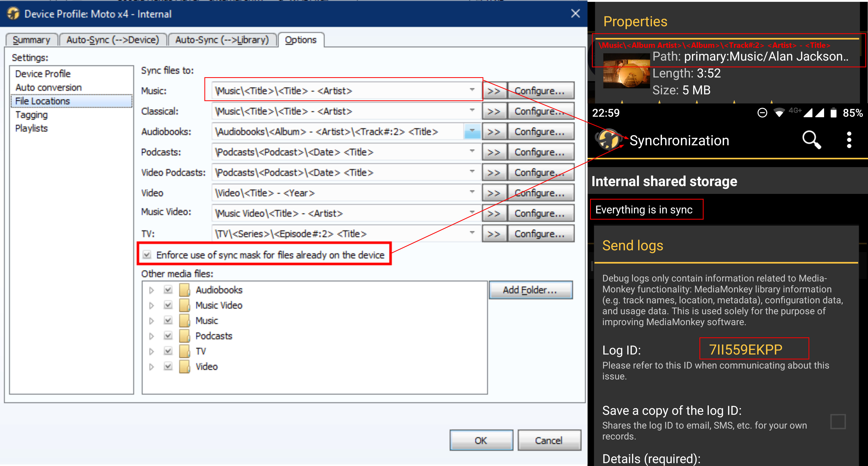Screen dimensions: 868x466
Task: Expand the Music Video folder tree node
Action: pos(152,305)
